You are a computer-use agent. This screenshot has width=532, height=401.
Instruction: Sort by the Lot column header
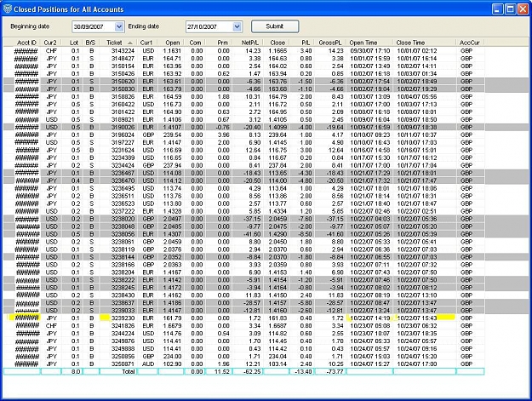[73, 43]
